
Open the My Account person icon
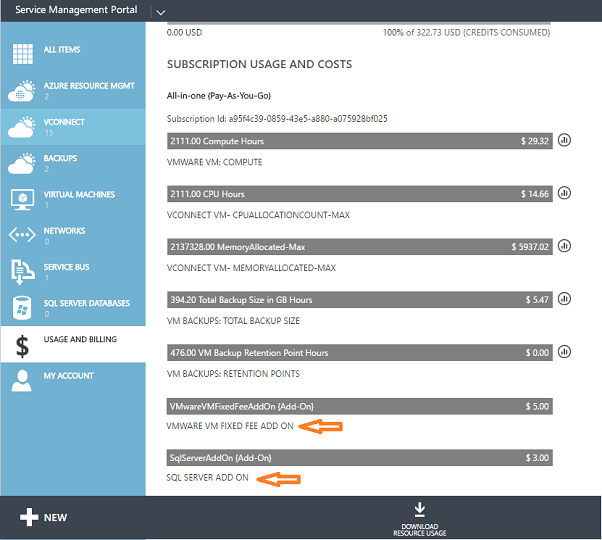[x=22, y=381]
